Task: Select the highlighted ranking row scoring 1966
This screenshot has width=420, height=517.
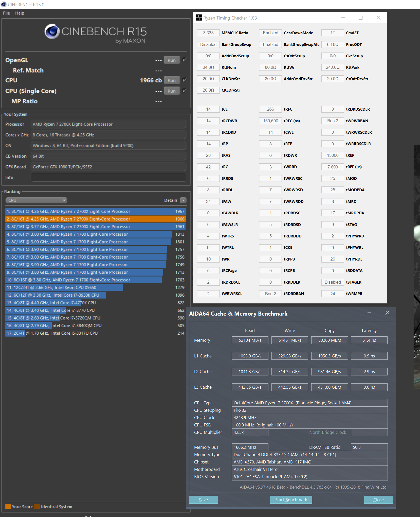Action: [96, 219]
